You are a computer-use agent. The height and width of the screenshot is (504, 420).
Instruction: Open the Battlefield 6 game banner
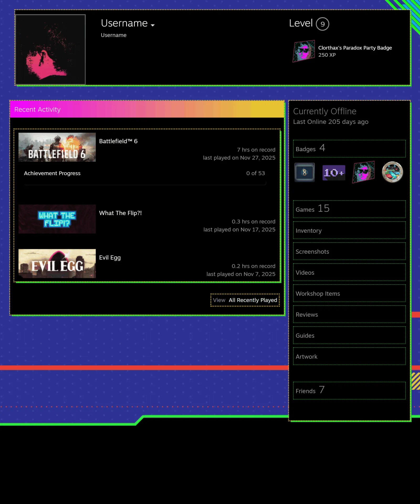[x=57, y=147]
